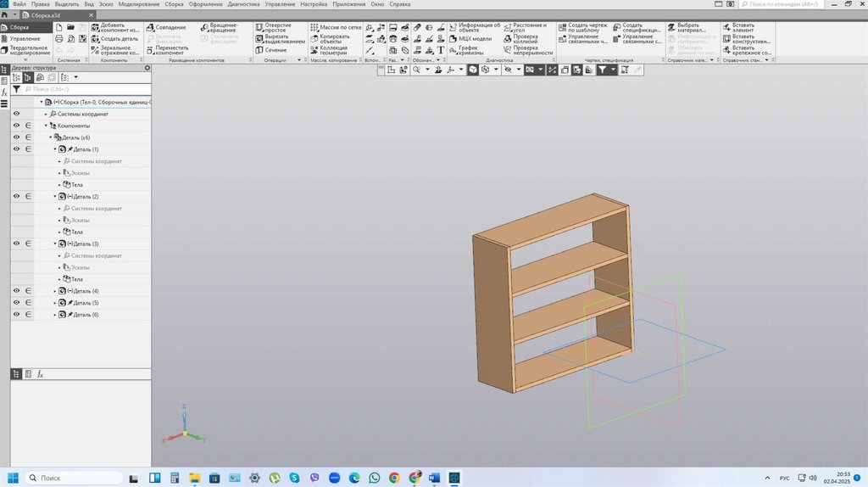Click the tree search field
Viewport: 868px width, 487px height.
tap(85, 88)
